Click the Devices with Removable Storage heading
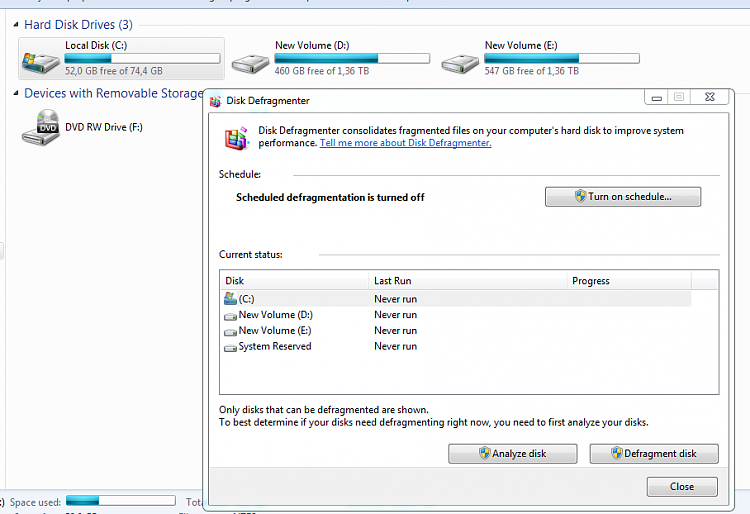Screen dimensions: 750x514 tap(114, 93)
